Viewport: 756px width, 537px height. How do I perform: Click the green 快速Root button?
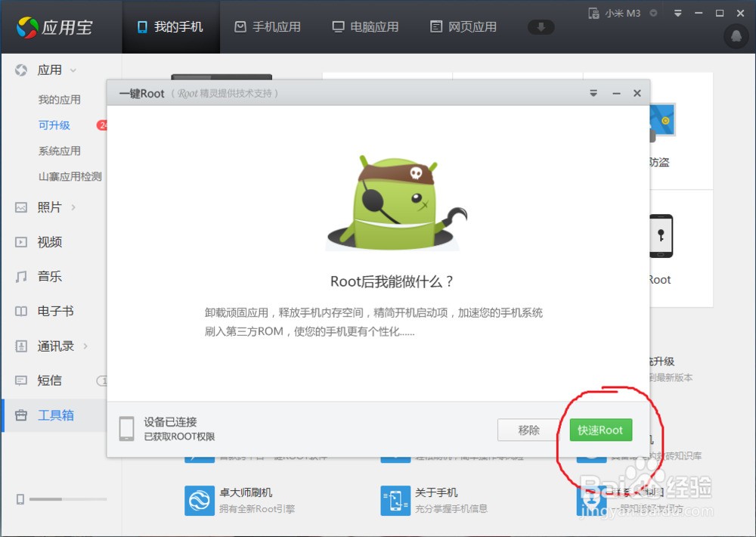click(600, 430)
